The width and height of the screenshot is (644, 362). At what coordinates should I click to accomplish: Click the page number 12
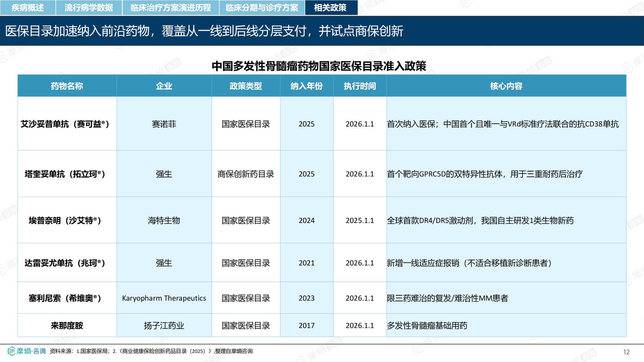click(626, 352)
